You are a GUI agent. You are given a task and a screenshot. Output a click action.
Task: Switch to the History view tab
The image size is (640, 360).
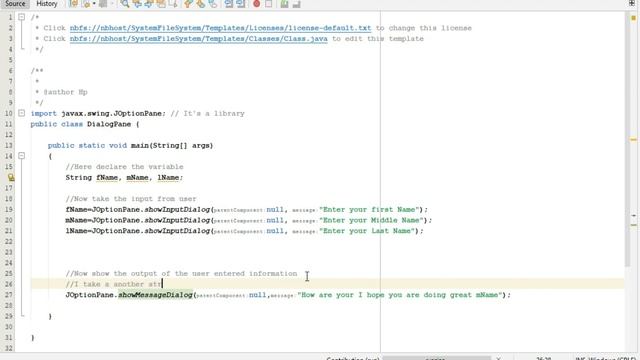point(47,4)
